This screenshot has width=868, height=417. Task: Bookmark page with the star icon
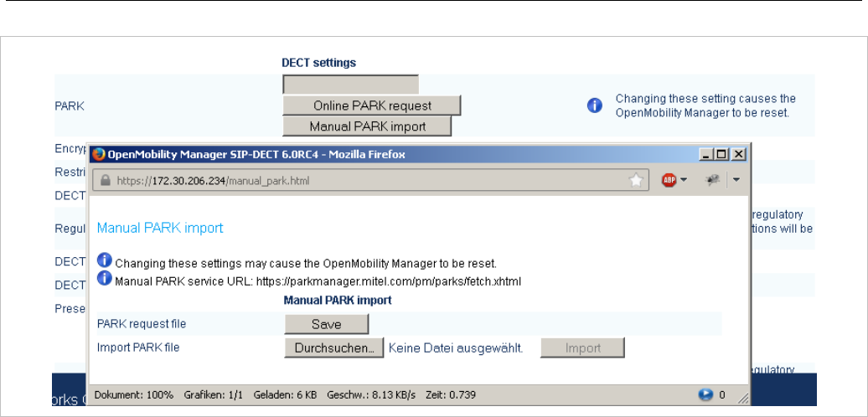636,180
